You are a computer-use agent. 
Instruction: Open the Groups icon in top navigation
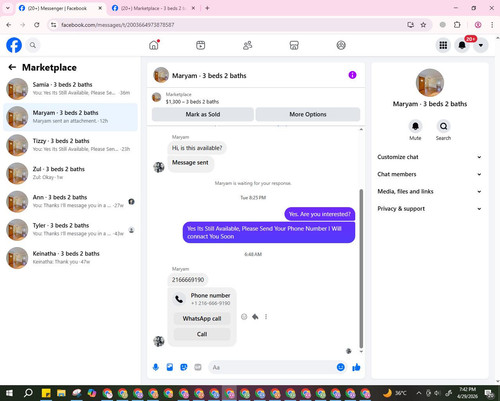(341, 45)
